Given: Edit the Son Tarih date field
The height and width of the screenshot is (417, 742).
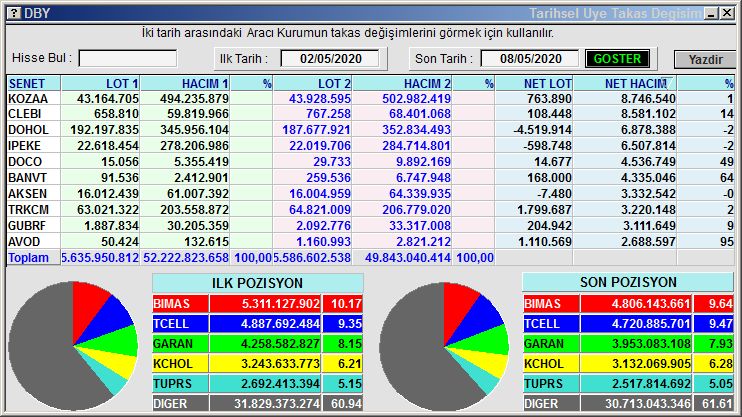Looking at the screenshot, I should coord(527,58).
